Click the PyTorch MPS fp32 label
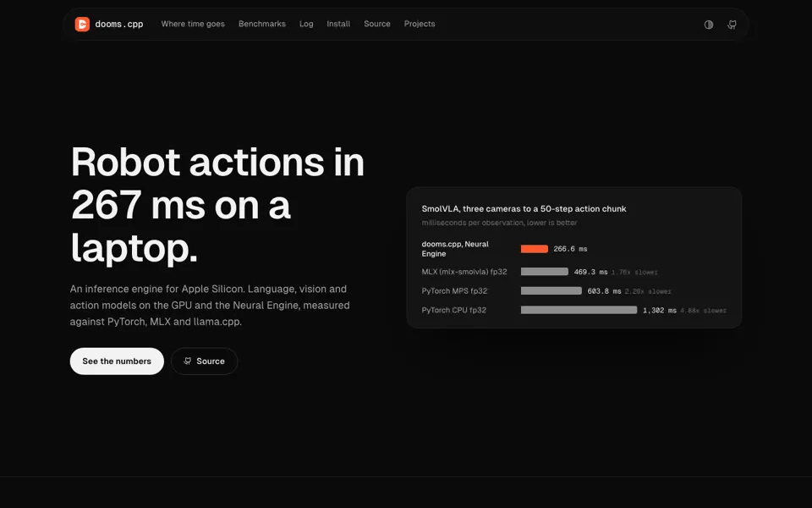The height and width of the screenshot is (508, 812). pyautogui.click(x=454, y=290)
